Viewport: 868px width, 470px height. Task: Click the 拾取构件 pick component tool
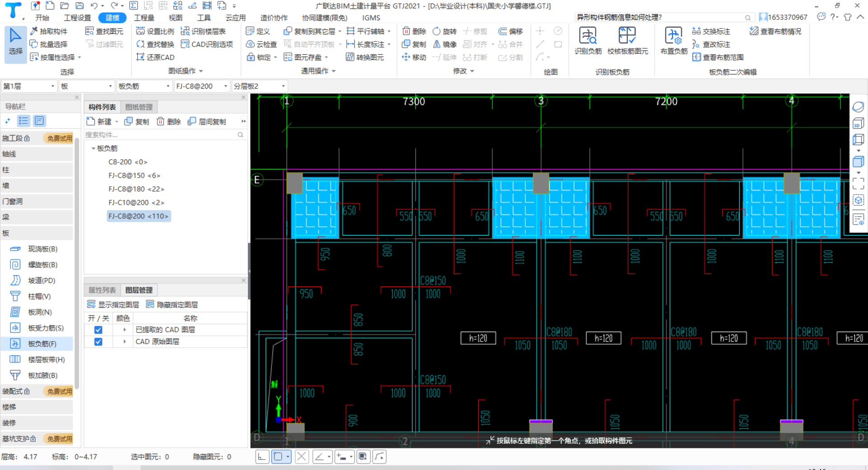(x=49, y=31)
